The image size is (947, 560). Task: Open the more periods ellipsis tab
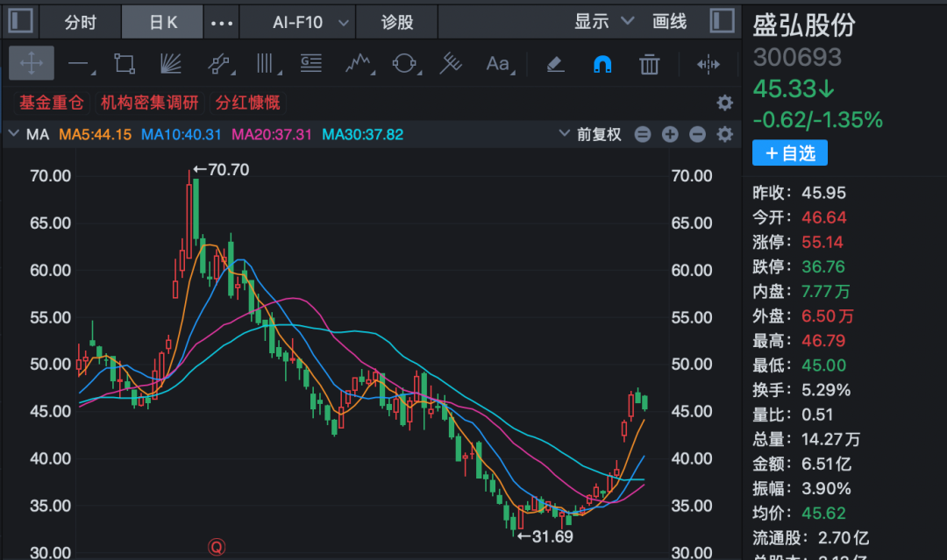pos(222,23)
